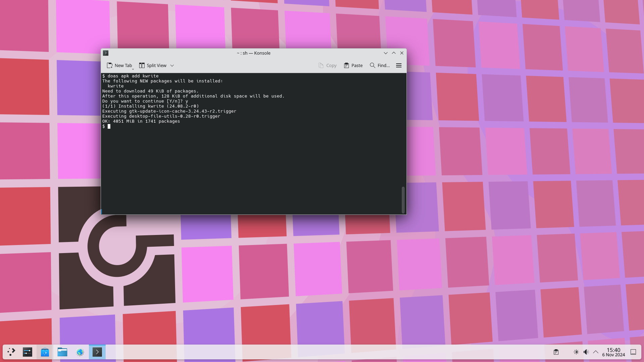Launch Discover software center from taskbar
644x362 pixels.
(x=45, y=352)
